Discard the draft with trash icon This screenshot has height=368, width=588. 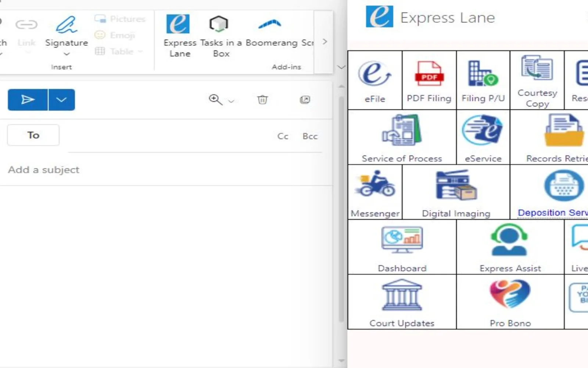(262, 99)
